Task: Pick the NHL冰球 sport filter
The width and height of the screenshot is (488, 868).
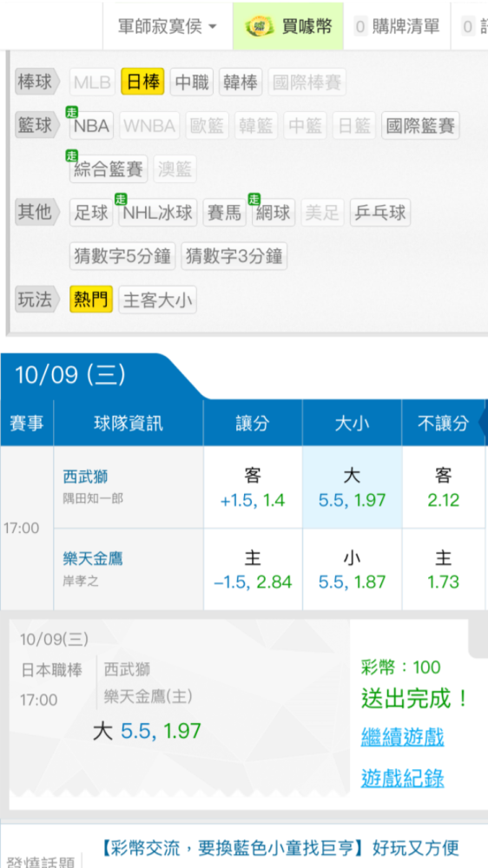Action: pos(158,213)
